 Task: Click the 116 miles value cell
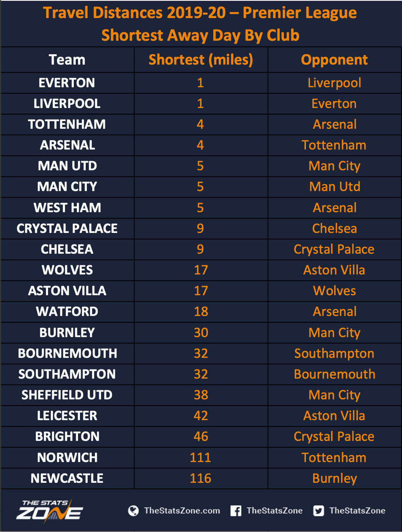pos(201,479)
